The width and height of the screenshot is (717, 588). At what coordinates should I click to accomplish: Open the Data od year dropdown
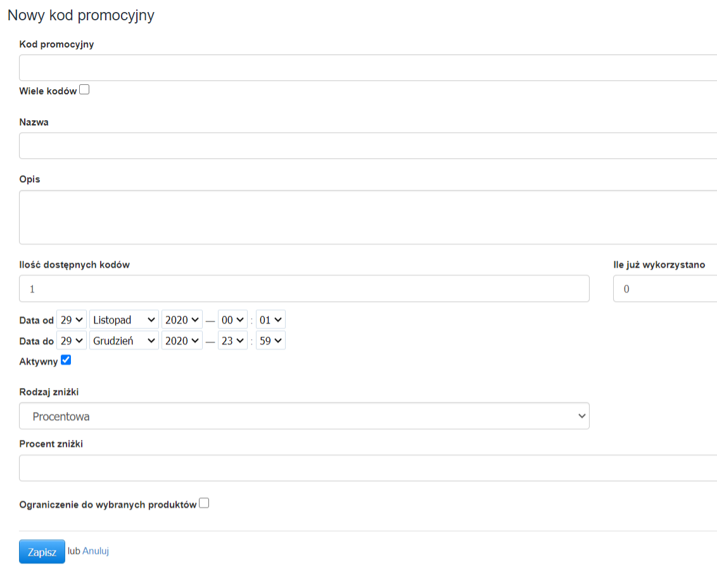(182, 320)
